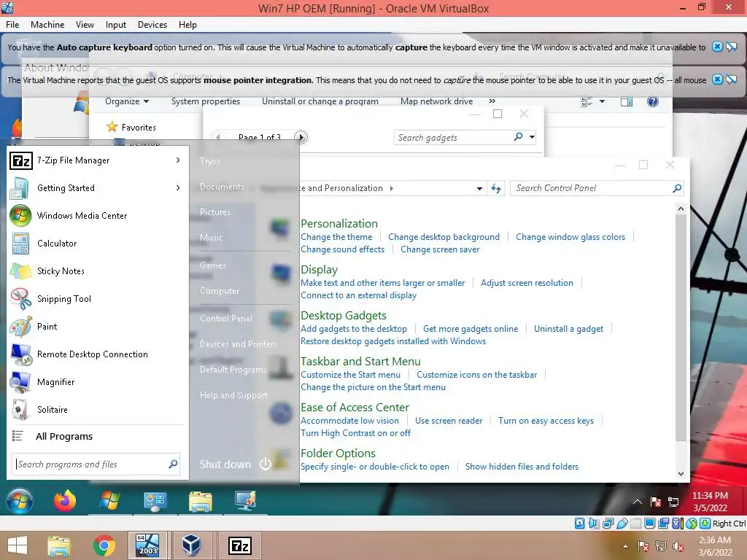Expand the 7-Zip File Manager submenu arrow
This screenshot has width=747, height=560.
pyautogui.click(x=178, y=160)
